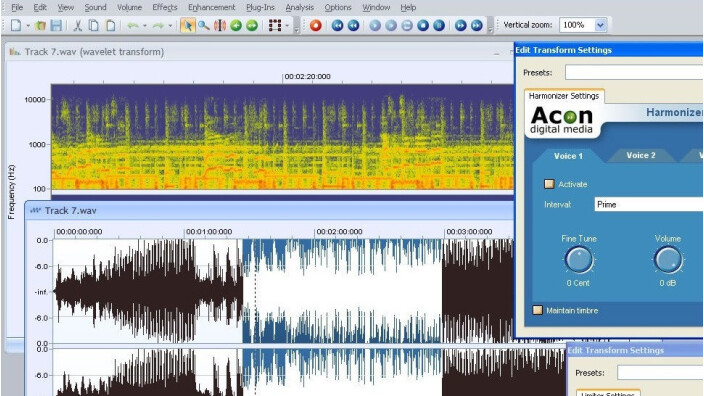Select the Harmonizer Settings tab
The image size is (704, 396).
coord(564,96)
